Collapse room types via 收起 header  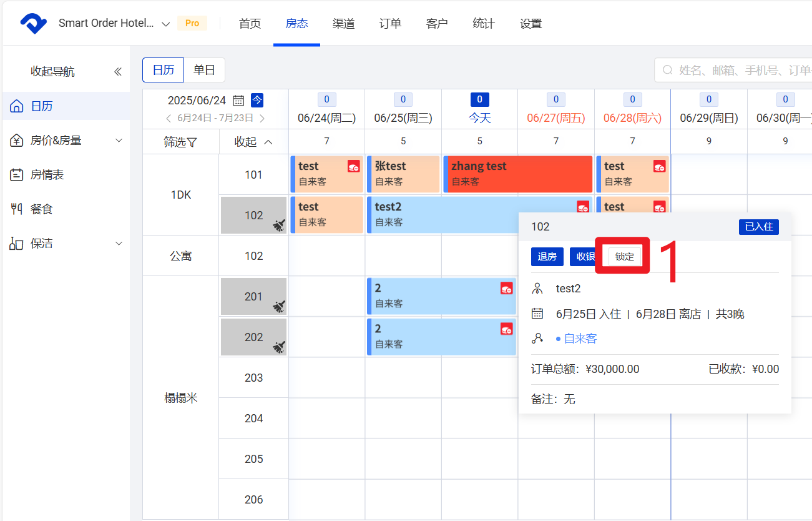point(253,142)
